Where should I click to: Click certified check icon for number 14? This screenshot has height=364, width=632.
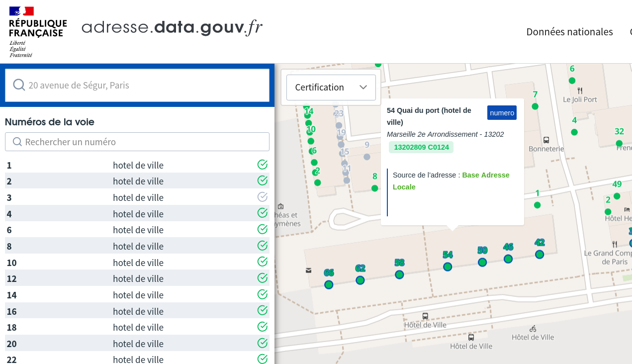pyautogui.click(x=263, y=294)
